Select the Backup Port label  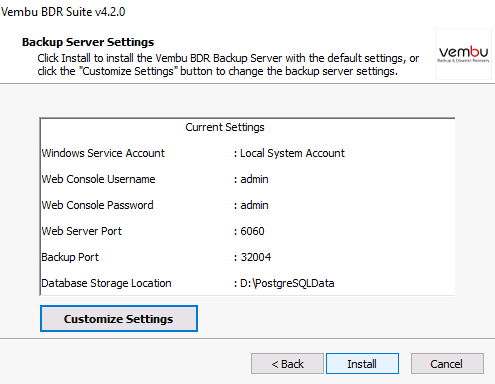pos(70,257)
